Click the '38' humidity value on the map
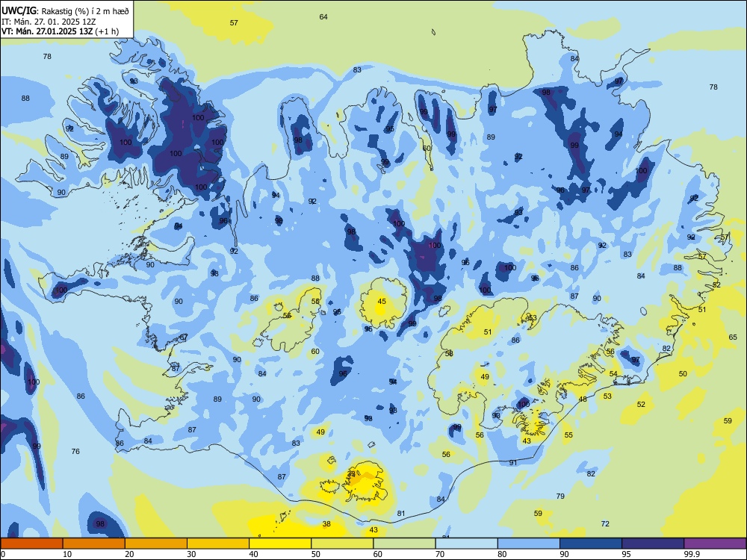Image resolution: width=747 pixels, height=560 pixels. [326, 524]
